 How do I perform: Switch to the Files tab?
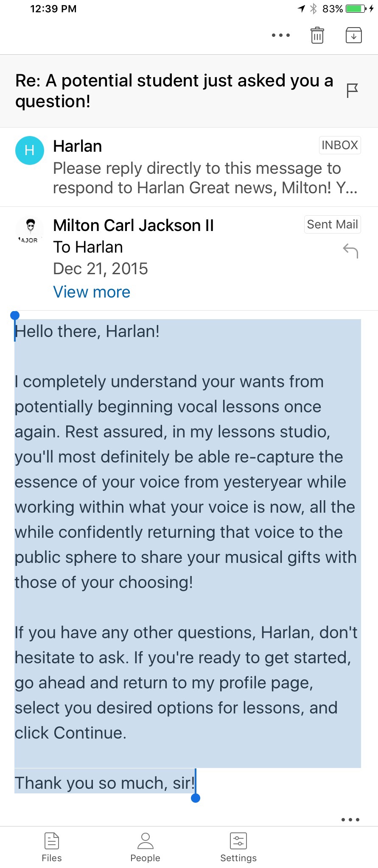[52, 847]
